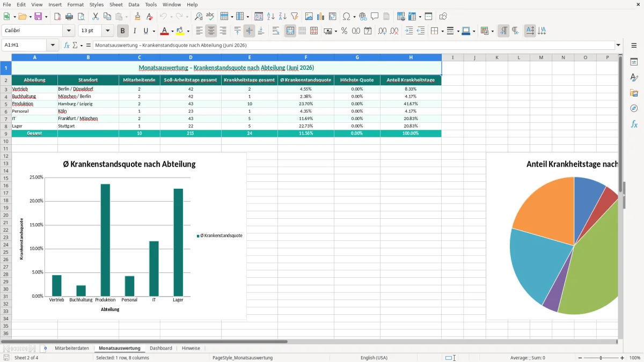Image resolution: width=644 pixels, height=362 pixels.
Task: Apply the yellow background color swatch
Action: pos(180,31)
